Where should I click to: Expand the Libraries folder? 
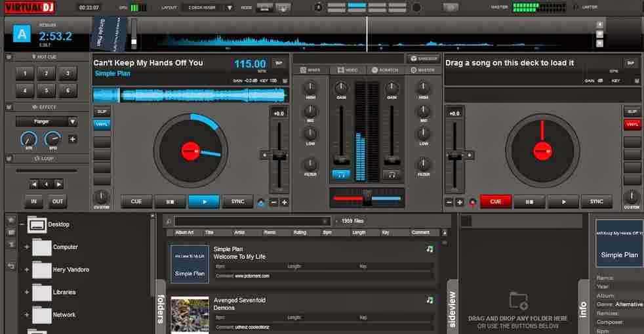click(27, 293)
